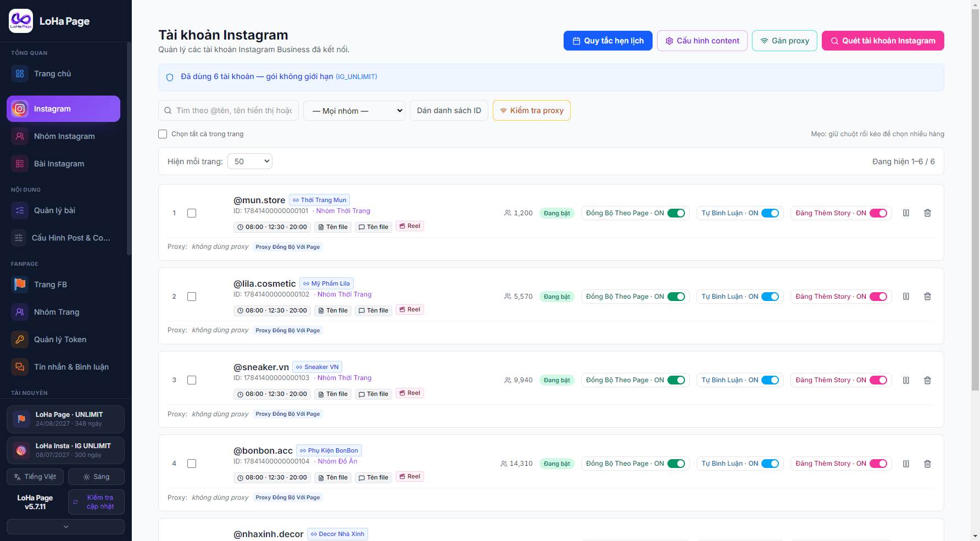Check the 'Chọn tất cả trong trang' checkbox
Viewport: 980px width, 541px height.
click(163, 134)
